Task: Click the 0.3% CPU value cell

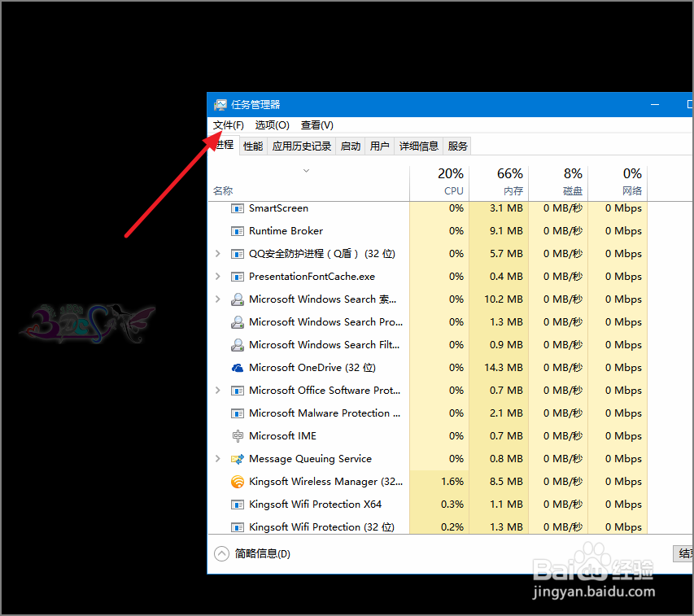Action: 439,505
